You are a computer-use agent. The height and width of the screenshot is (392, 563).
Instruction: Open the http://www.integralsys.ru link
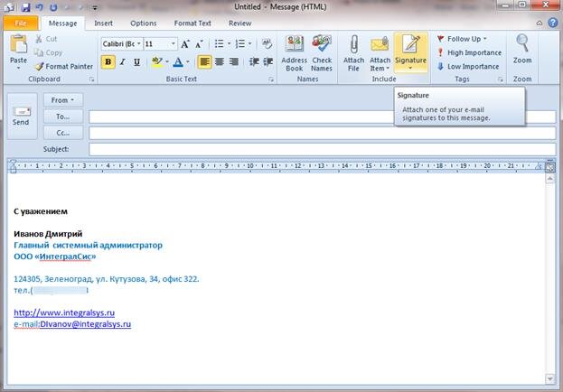click(x=64, y=313)
